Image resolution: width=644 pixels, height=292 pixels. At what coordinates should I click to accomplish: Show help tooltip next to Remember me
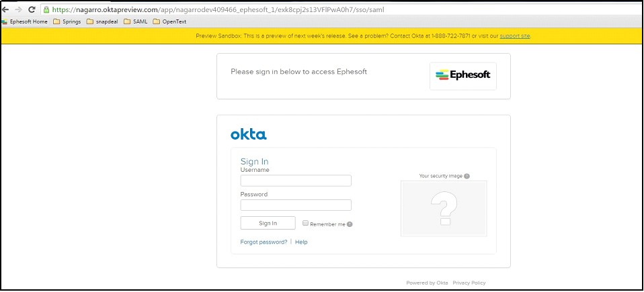350,224
